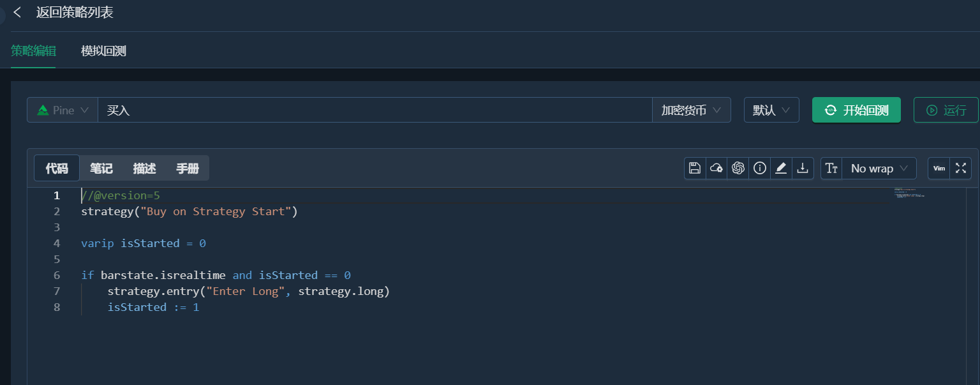The image size is (980, 385).
Task: Open the ChatGPT AI assistant icon
Action: click(738, 168)
